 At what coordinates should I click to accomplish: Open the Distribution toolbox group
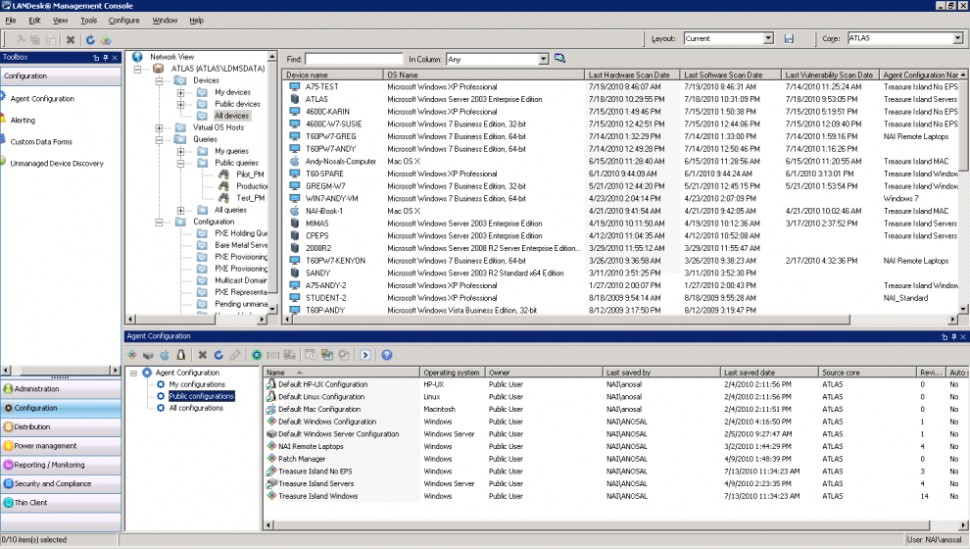(x=61, y=427)
